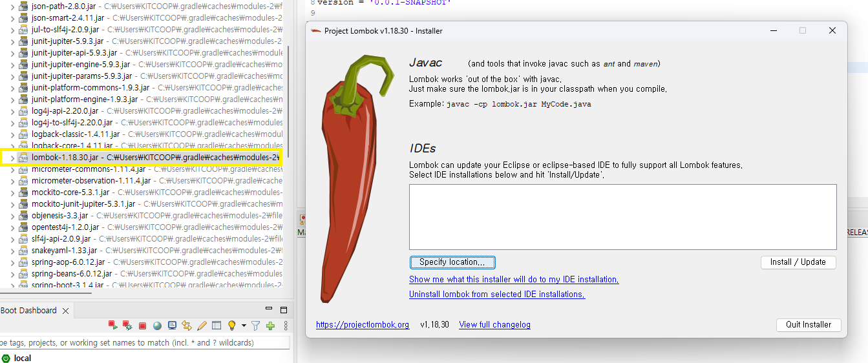Open the View full changelog link
This screenshot has width=868, height=363.
coord(494,325)
